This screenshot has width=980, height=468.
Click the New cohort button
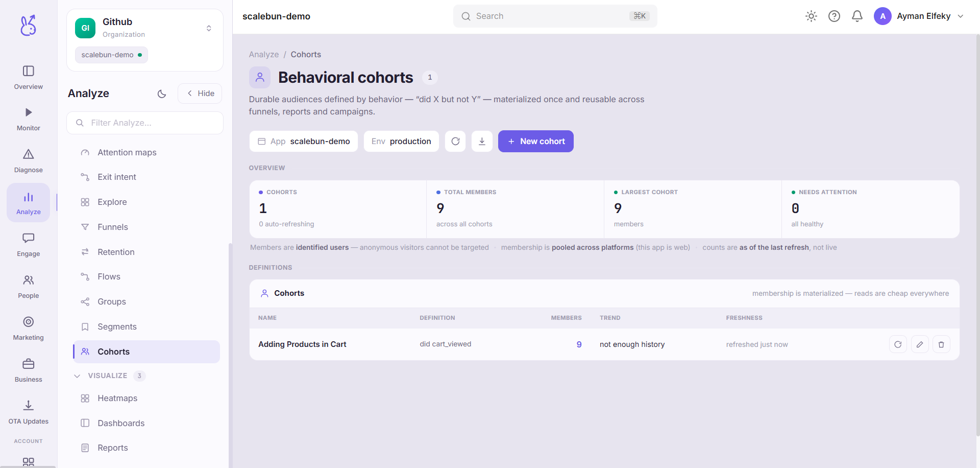click(x=536, y=142)
